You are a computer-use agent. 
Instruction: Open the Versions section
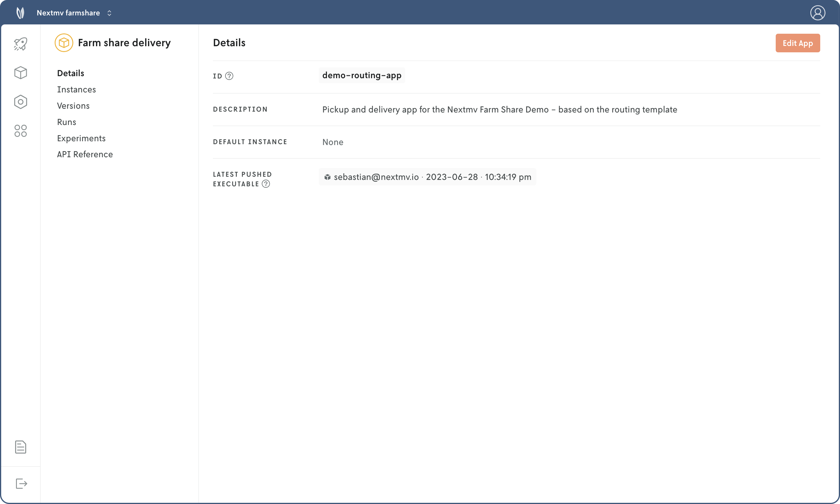73,106
